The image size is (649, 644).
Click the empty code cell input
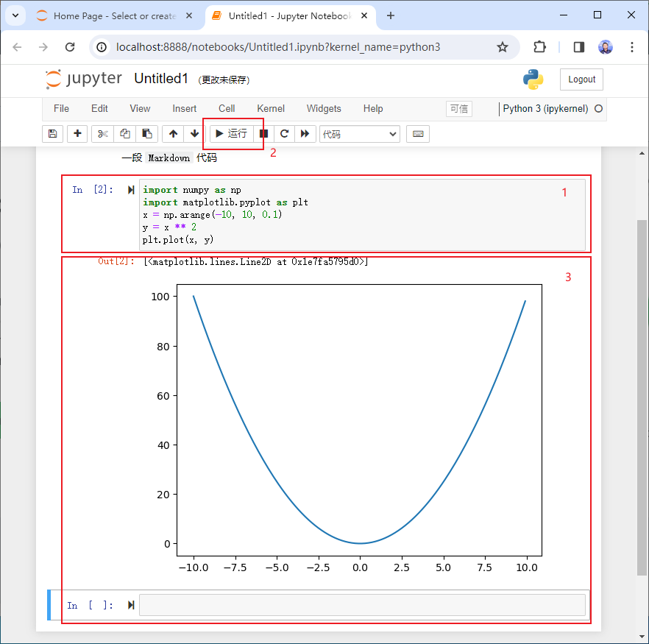point(362,605)
